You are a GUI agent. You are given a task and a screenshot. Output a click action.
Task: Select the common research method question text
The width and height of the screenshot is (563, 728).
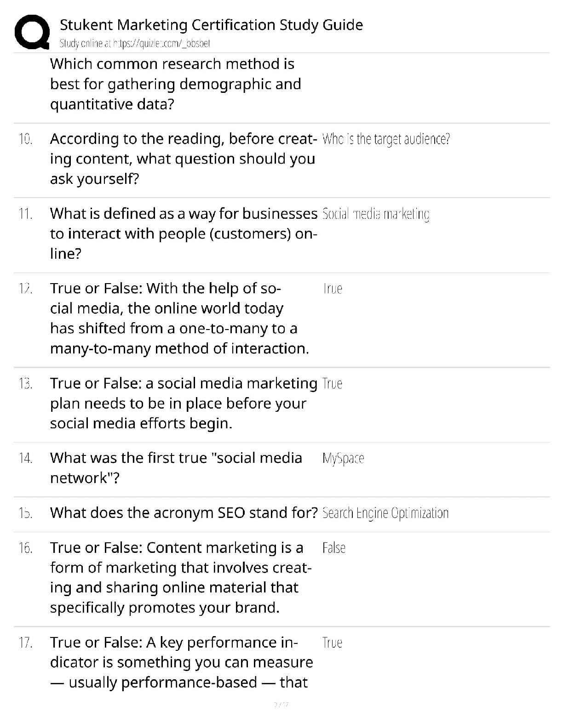pyautogui.click(x=175, y=84)
